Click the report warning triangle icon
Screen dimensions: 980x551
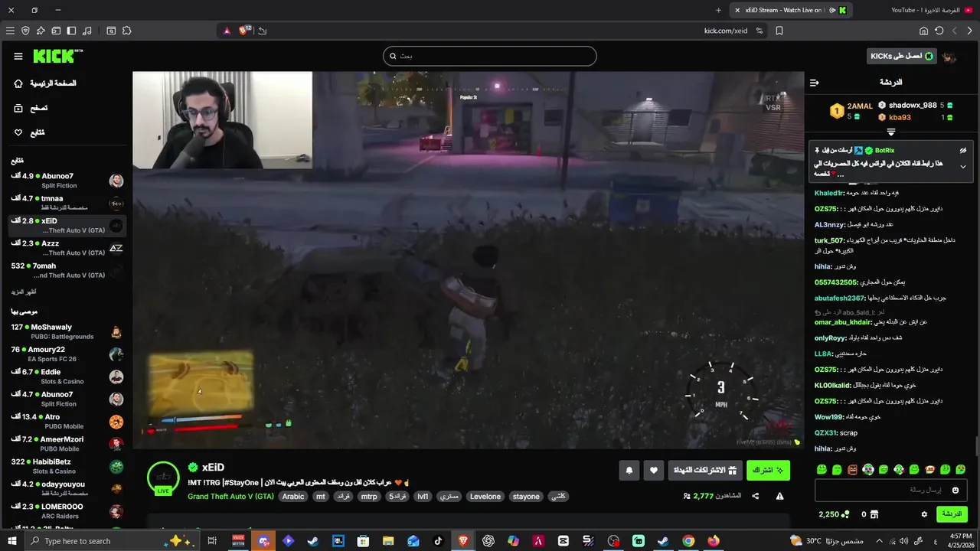[779, 496]
